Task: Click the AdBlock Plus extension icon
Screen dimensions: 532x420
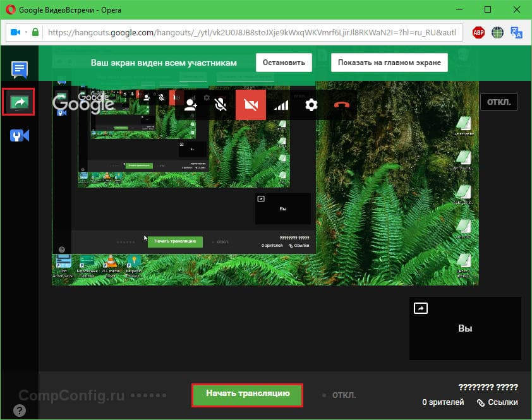Action: [478, 33]
